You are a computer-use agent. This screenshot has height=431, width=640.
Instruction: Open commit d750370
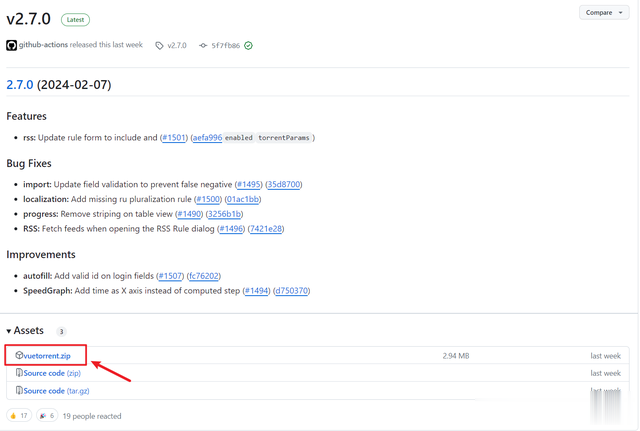[291, 291]
